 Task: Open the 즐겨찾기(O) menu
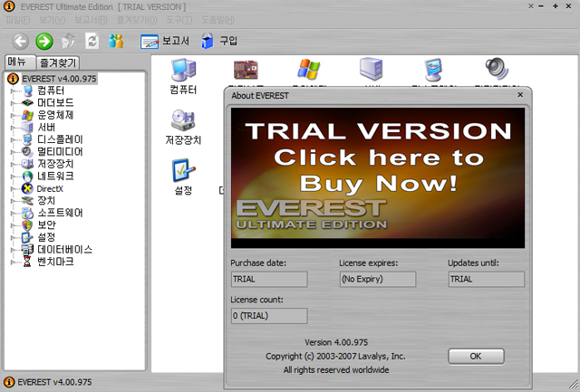pos(137,20)
